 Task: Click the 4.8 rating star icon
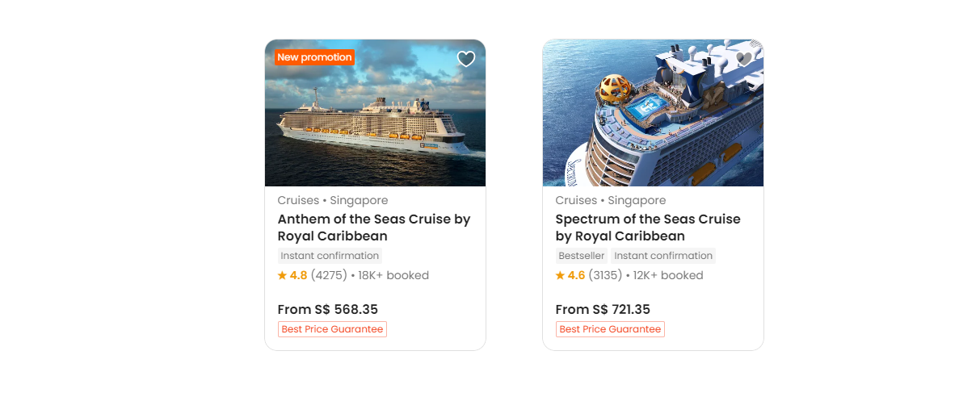coord(282,275)
